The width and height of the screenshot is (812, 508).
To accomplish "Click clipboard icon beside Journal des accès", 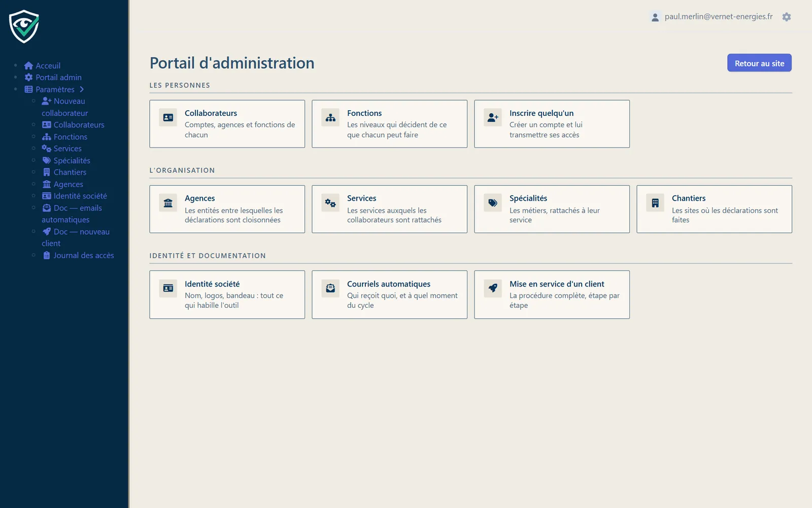I will 47,256.
